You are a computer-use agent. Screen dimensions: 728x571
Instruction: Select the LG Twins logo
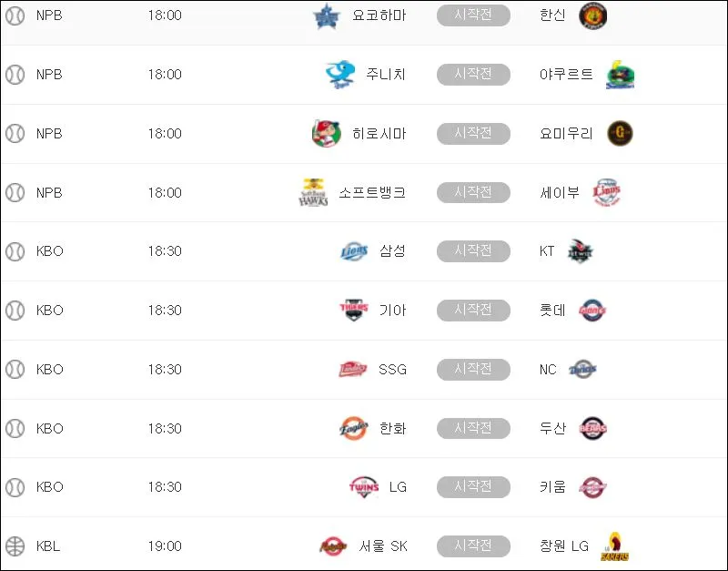pos(364,487)
